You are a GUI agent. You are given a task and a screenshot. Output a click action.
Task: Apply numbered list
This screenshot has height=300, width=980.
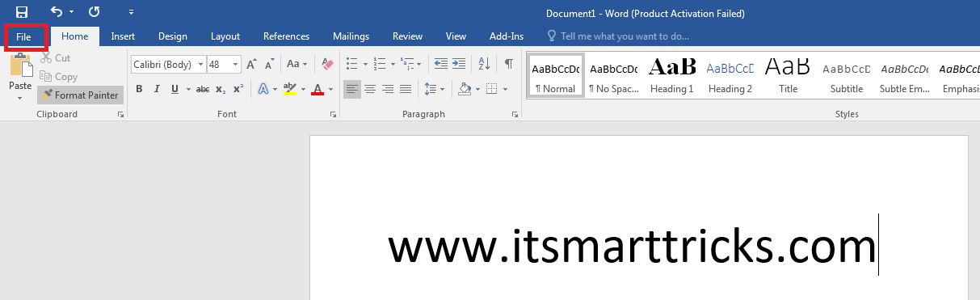point(379,64)
